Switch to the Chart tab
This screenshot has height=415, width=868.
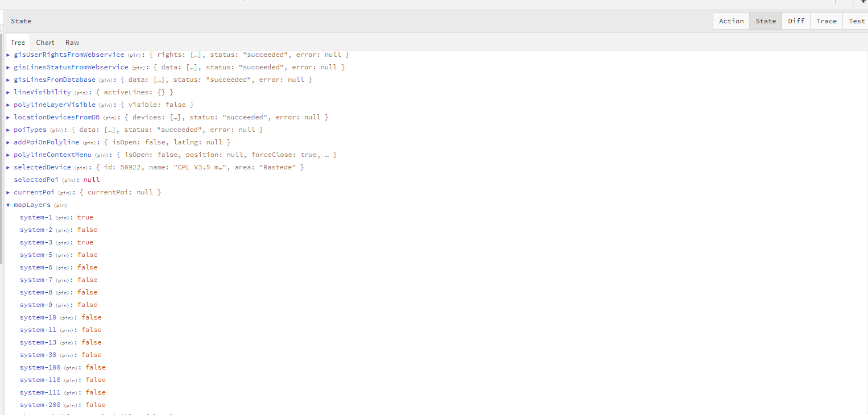click(x=46, y=43)
